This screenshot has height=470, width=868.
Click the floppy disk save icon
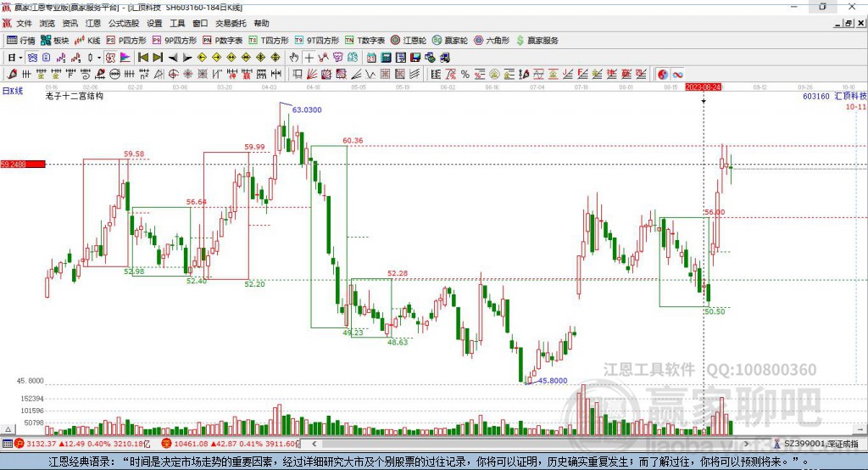point(415,58)
